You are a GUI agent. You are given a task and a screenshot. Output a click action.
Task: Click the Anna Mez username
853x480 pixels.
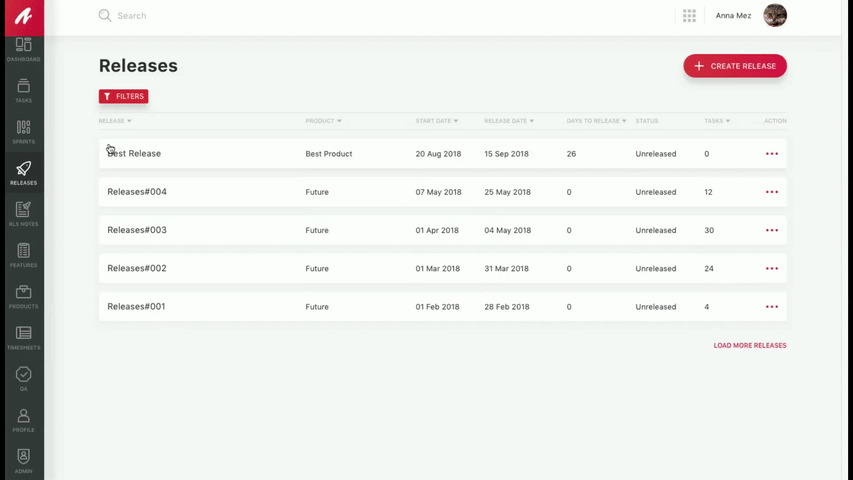(733, 16)
